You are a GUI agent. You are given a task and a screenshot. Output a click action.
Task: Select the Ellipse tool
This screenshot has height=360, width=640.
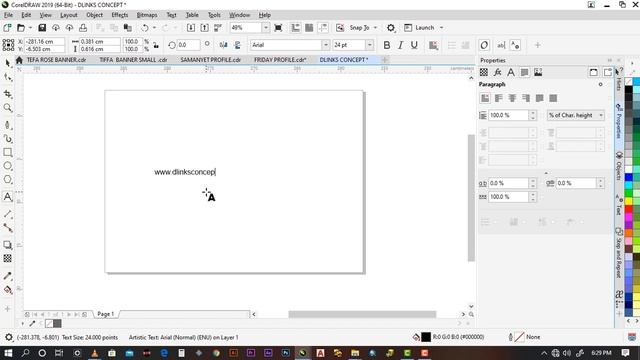8,166
